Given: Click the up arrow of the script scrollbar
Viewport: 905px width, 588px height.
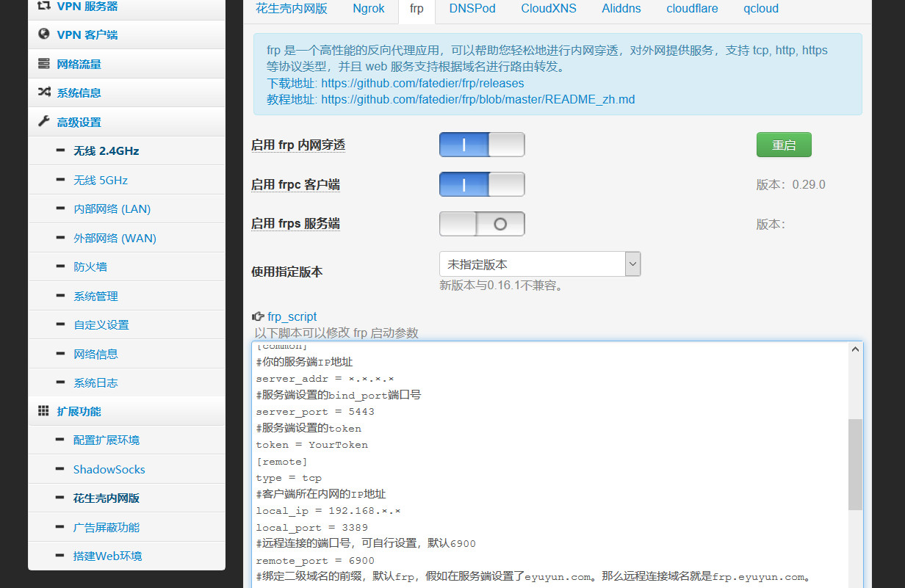Looking at the screenshot, I should 855,349.
